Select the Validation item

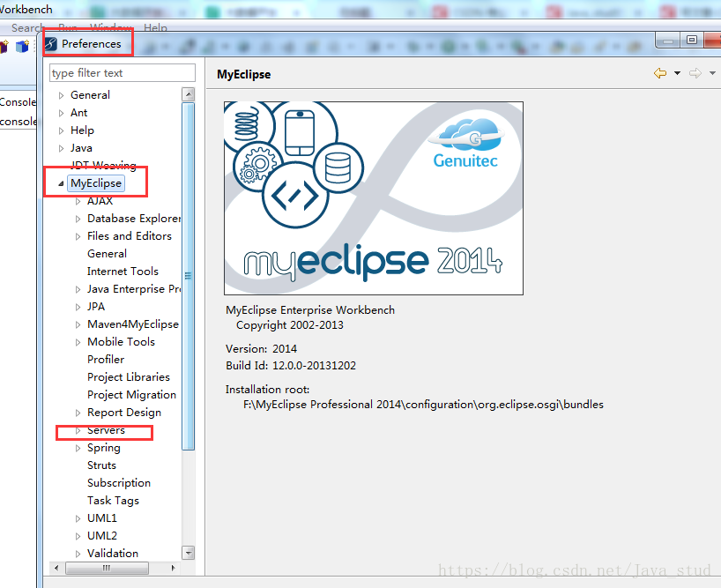coord(113,554)
